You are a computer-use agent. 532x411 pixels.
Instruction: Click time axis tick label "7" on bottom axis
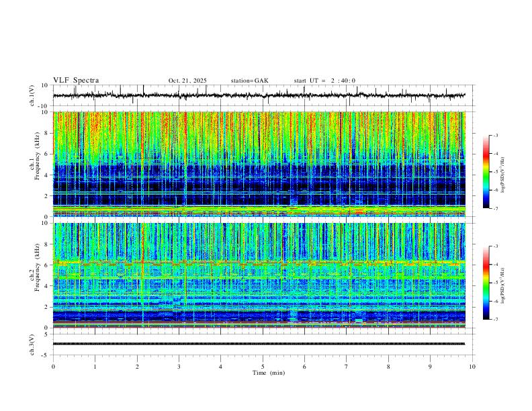[347, 367]
